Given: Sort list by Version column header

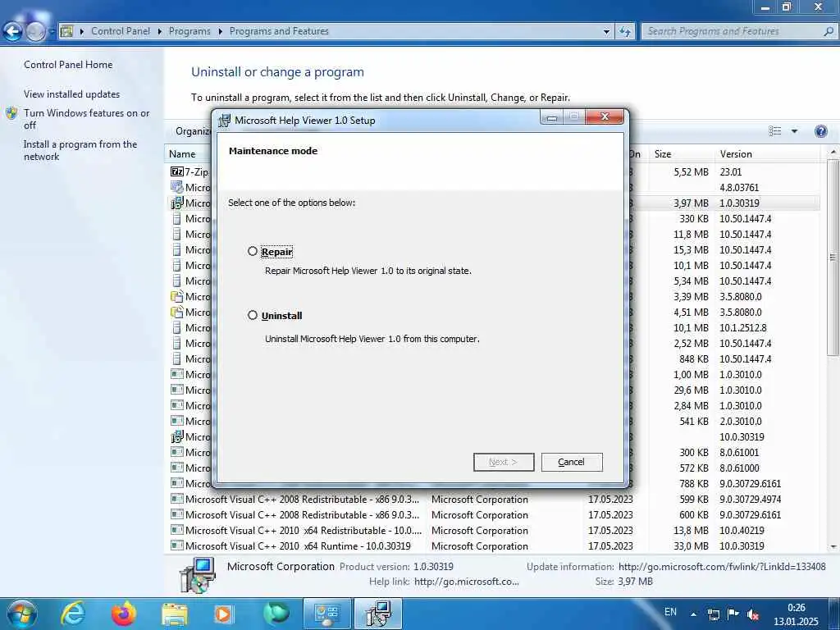Looking at the screenshot, I should tap(736, 153).
